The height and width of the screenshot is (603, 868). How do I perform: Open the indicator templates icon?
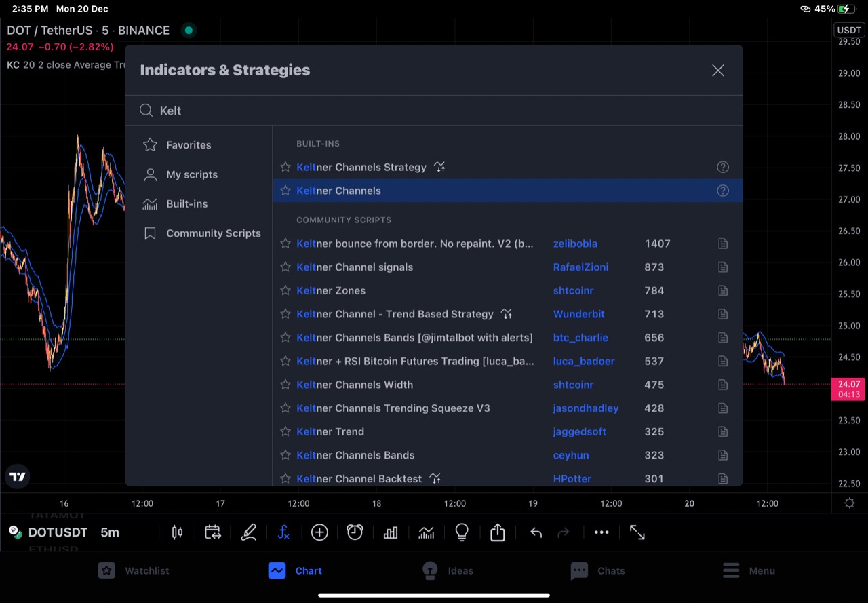(x=426, y=532)
